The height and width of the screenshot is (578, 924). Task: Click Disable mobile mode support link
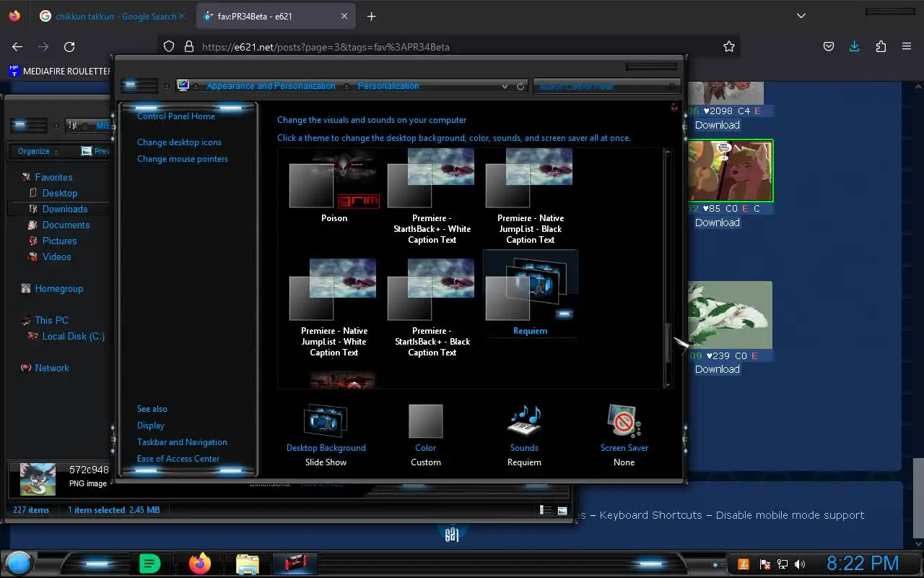[790, 515]
